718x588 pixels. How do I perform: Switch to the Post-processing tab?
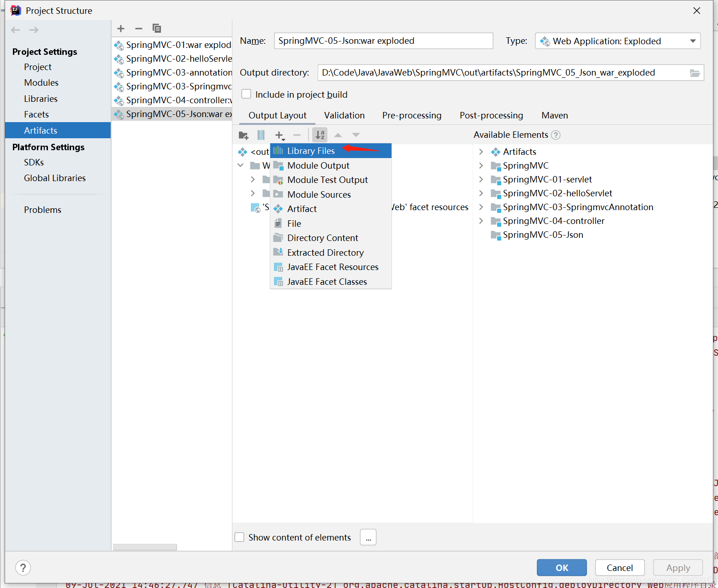point(491,115)
